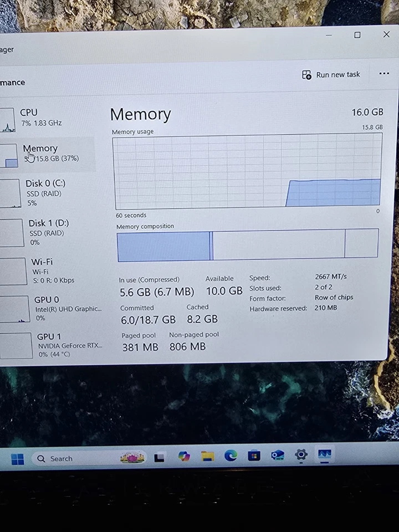This screenshot has width=399, height=532.
Task: Close the Task Manager window
Action: coord(386,34)
